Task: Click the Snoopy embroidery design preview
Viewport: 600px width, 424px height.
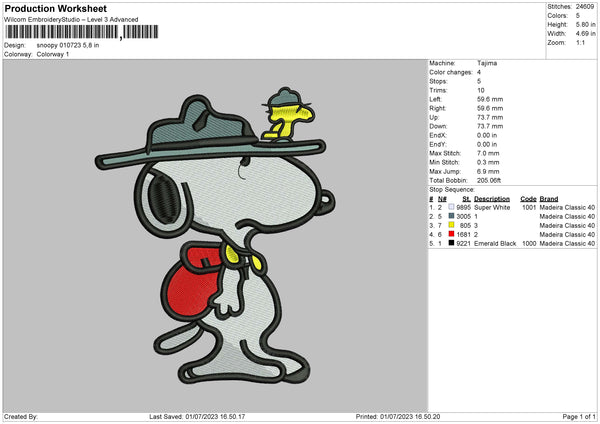Action: [x=215, y=236]
